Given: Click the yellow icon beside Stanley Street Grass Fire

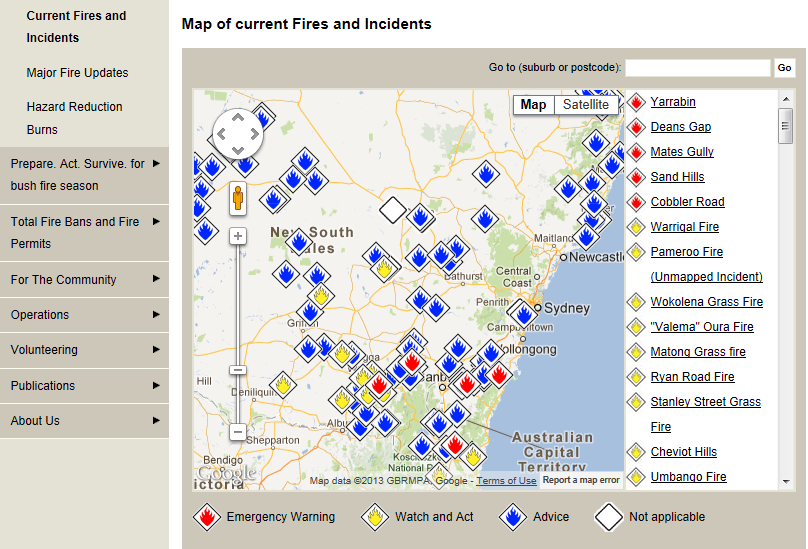Looking at the screenshot, I should pyautogui.click(x=636, y=402).
